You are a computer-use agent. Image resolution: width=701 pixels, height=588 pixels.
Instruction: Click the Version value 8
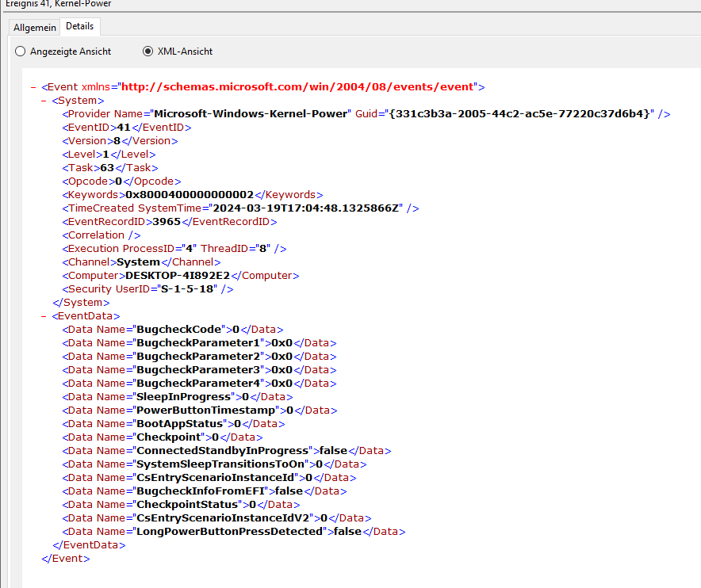pos(117,141)
